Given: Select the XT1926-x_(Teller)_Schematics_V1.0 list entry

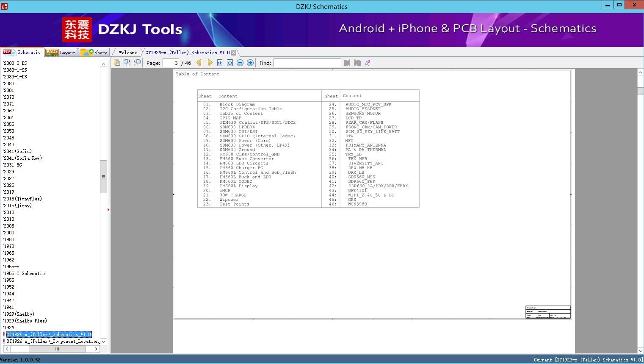Looking at the screenshot, I should pyautogui.click(x=49, y=334).
